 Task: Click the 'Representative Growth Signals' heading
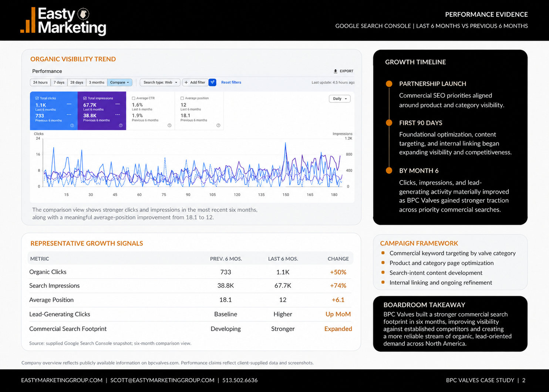[x=87, y=243]
